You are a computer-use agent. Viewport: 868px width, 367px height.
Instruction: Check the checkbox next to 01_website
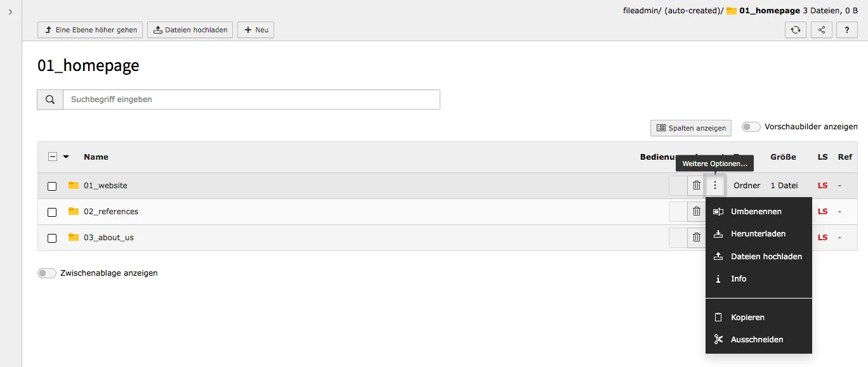pos(52,186)
